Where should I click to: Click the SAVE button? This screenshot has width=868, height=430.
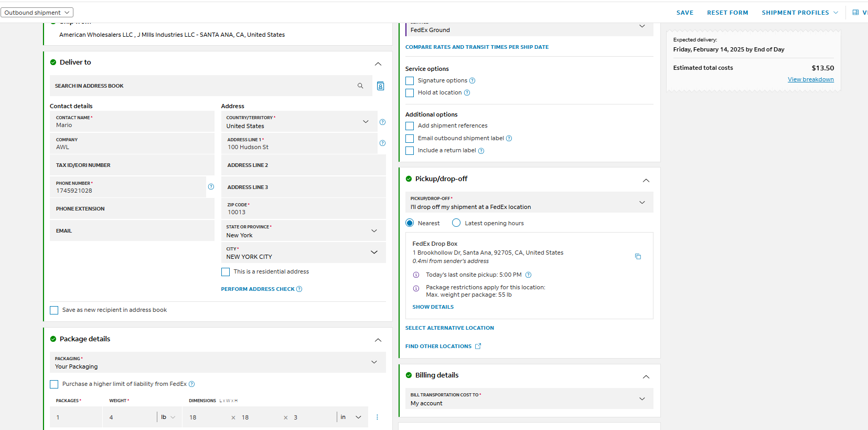685,13
